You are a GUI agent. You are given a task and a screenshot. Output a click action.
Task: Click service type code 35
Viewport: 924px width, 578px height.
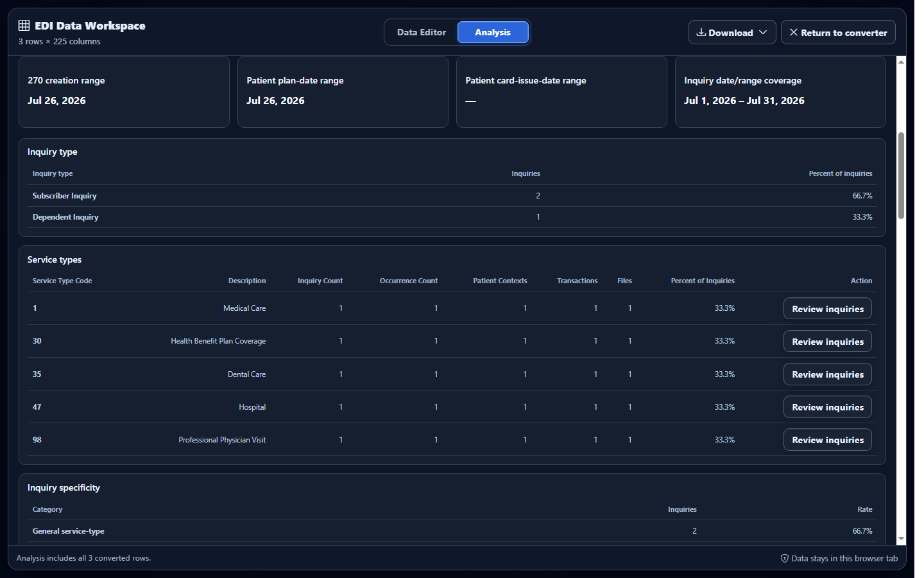pos(37,374)
